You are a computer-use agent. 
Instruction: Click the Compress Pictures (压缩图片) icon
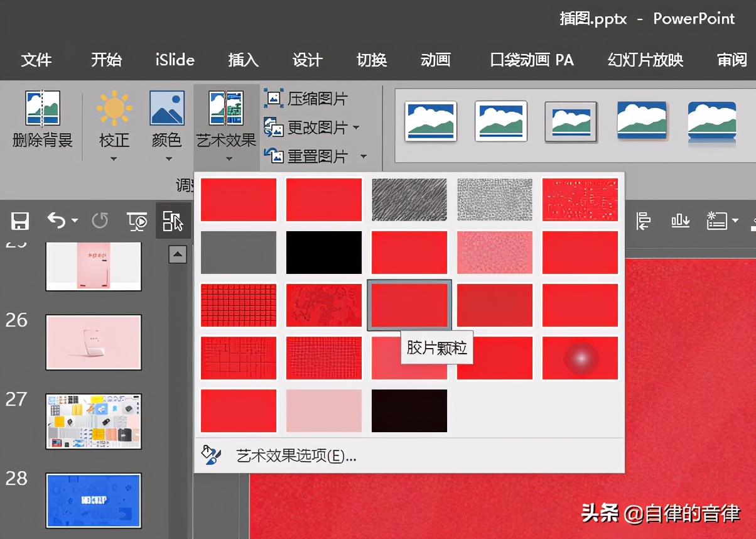click(274, 98)
